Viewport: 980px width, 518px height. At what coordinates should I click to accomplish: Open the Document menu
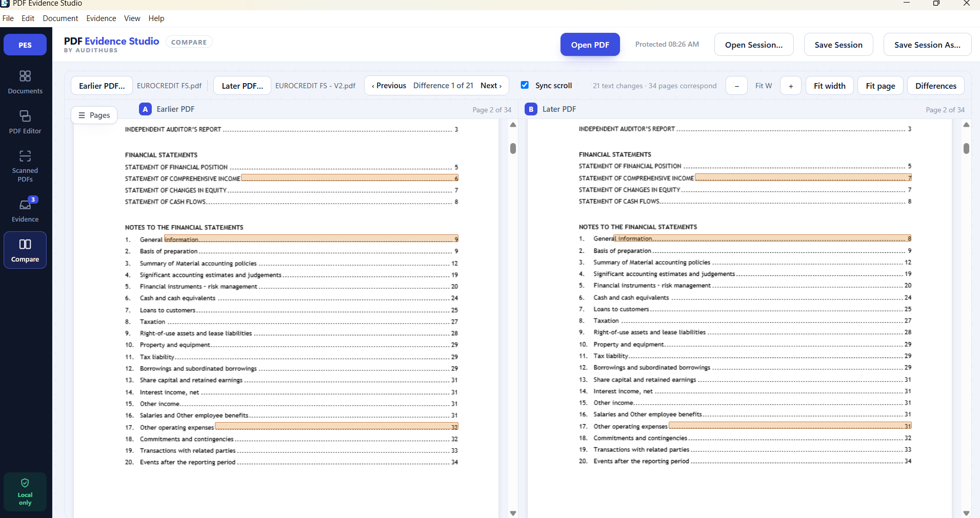[x=61, y=18]
